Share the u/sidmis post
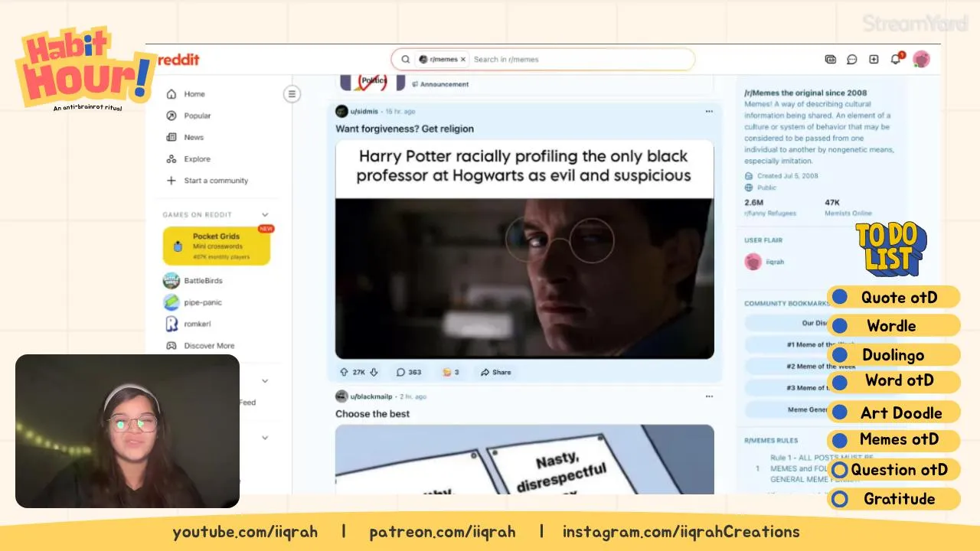Screen dimensions: 980x551 [x=496, y=372]
